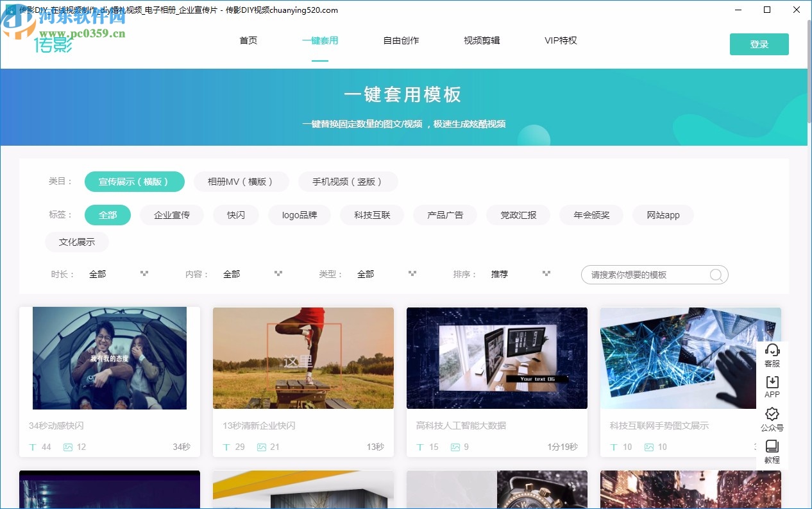Click the search magnifier icon

(716, 275)
